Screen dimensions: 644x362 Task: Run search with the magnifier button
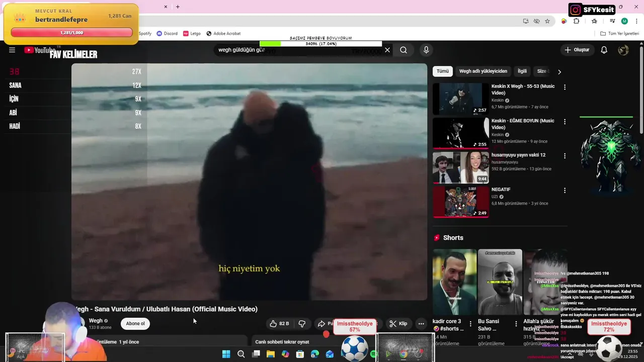[x=404, y=50]
